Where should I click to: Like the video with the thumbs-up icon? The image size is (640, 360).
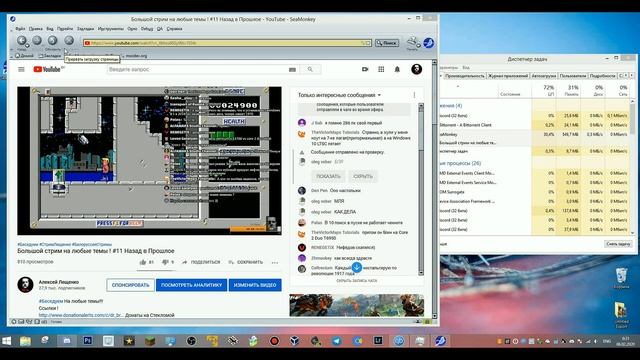coord(143,262)
